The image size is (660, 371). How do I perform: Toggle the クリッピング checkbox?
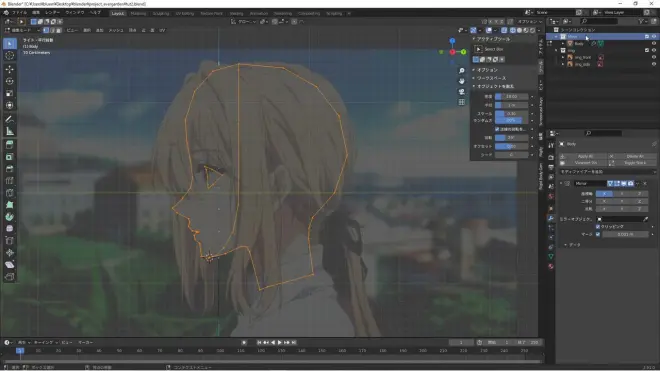pos(598,227)
